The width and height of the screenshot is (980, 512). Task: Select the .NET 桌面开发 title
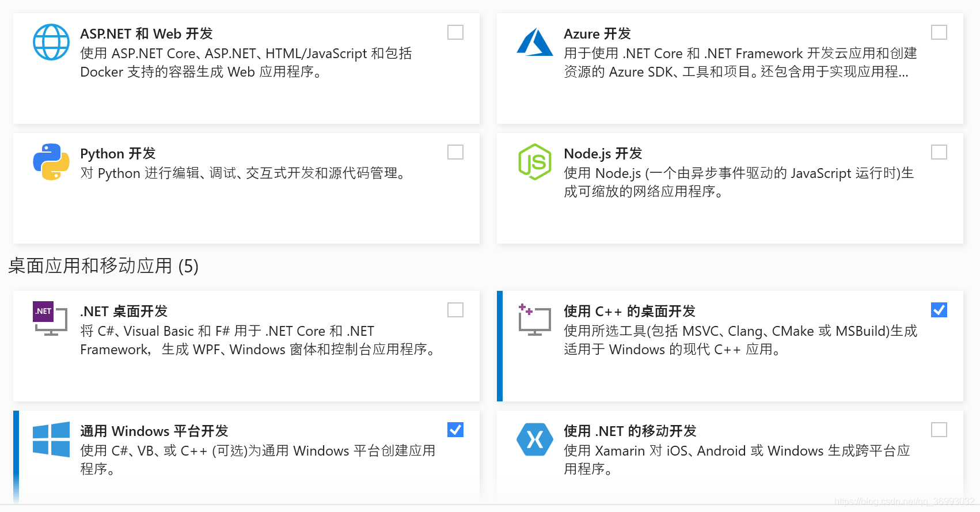coord(124,312)
